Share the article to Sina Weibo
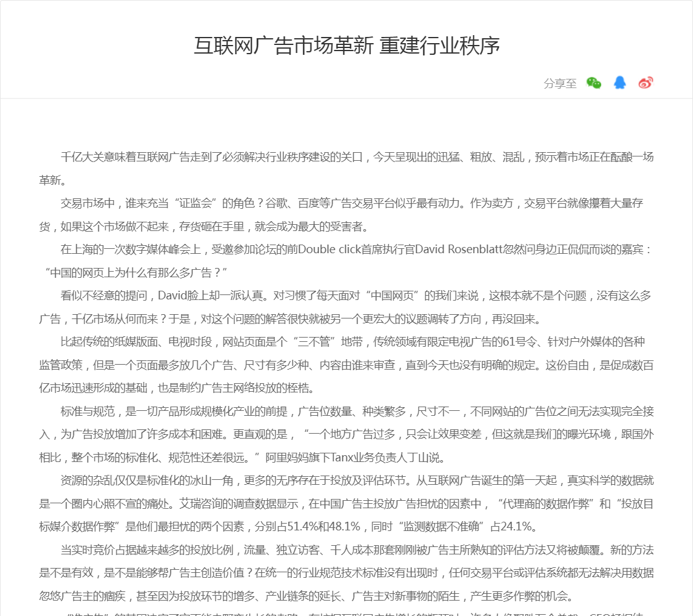693x616 pixels. (645, 83)
